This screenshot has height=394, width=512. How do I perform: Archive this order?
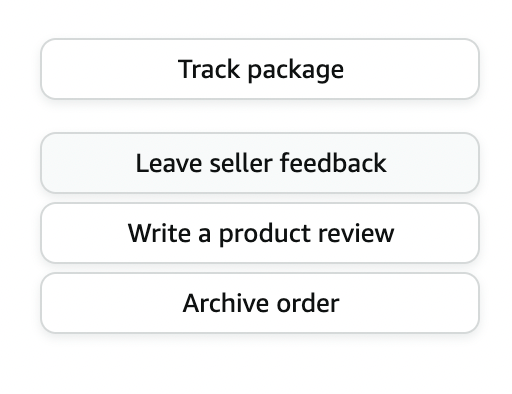click(x=260, y=303)
